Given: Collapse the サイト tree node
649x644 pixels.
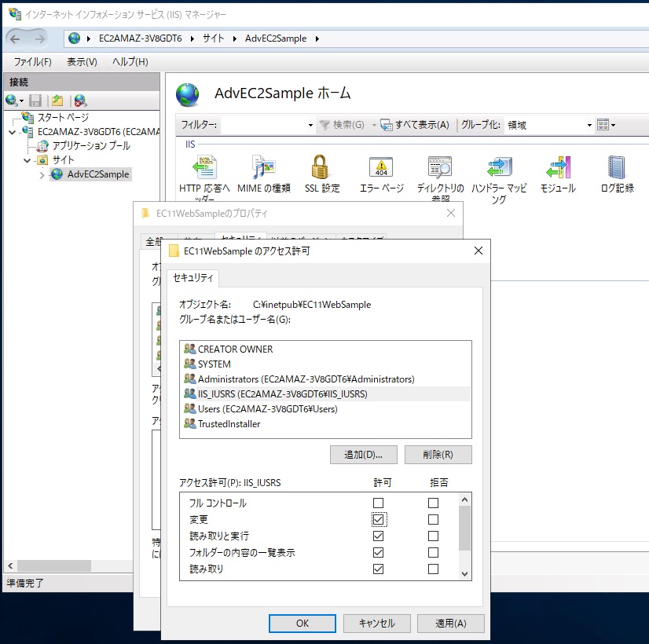Looking at the screenshot, I should tap(27, 160).
